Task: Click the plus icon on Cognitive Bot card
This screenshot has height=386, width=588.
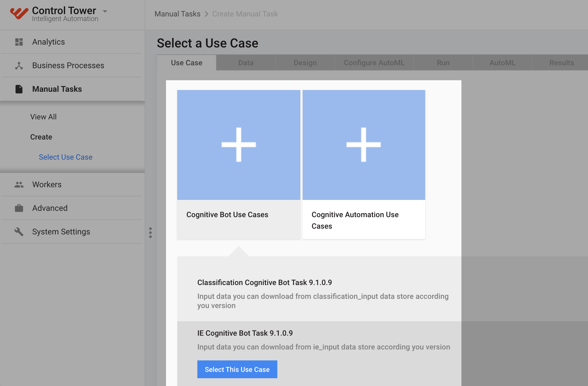Action: [239, 145]
